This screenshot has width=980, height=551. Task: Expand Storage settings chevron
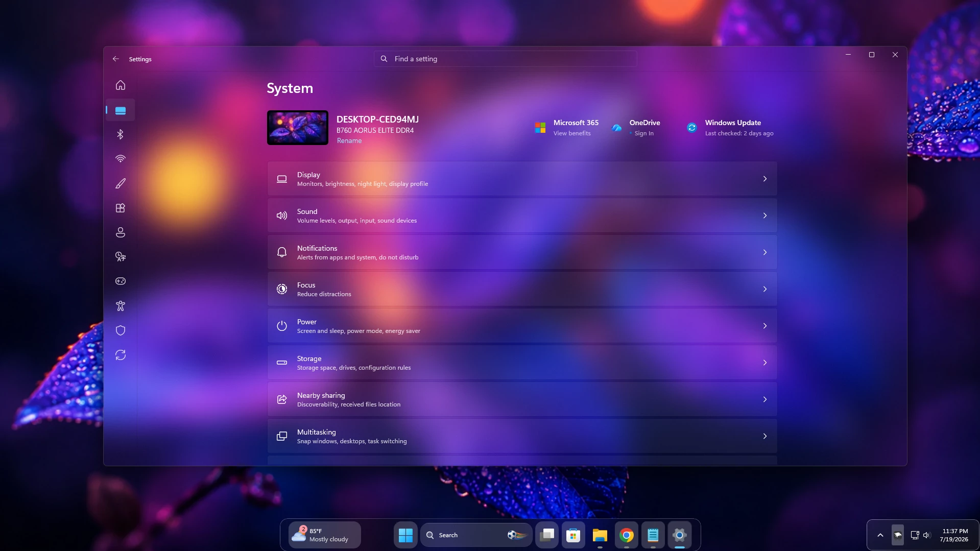coord(765,363)
